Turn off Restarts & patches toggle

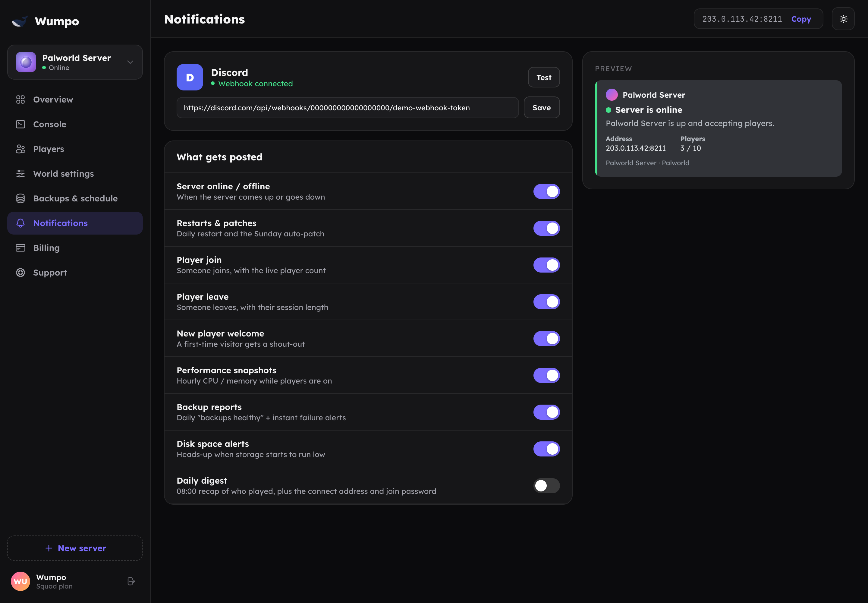[546, 228]
